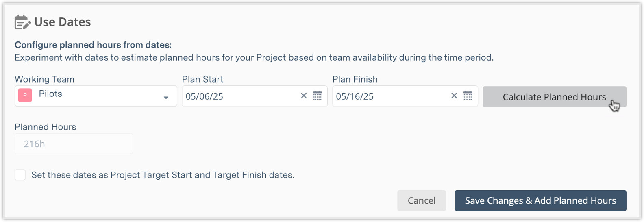This screenshot has height=222, width=644.
Task: Clear the Plan Finish date
Action: (x=454, y=96)
